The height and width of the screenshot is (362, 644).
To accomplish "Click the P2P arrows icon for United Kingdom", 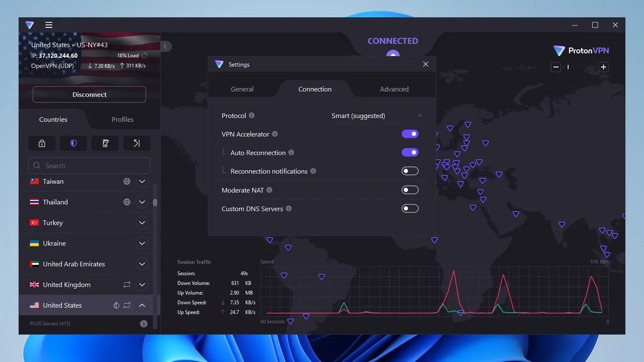I will tap(127, 285).
